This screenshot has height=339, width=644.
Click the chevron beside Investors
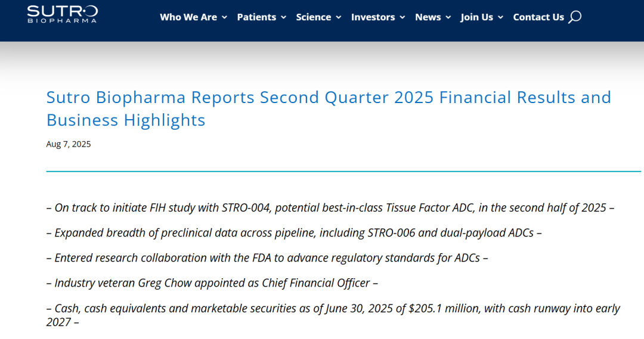[x=402, y=18]
